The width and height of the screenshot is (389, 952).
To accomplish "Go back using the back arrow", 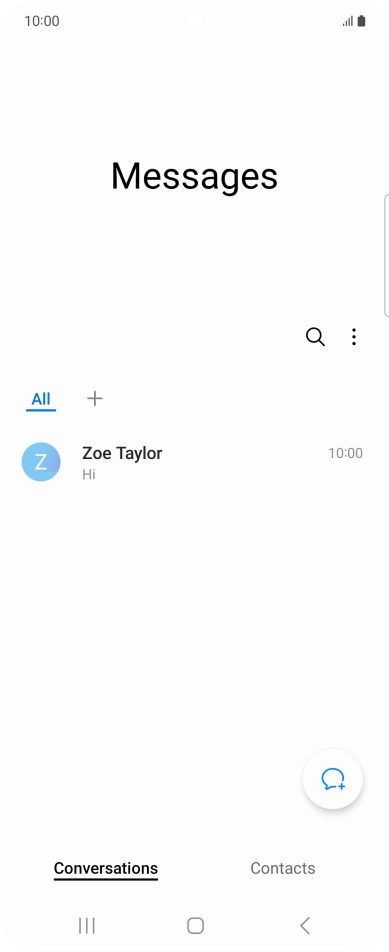I will tap(305, 925).
